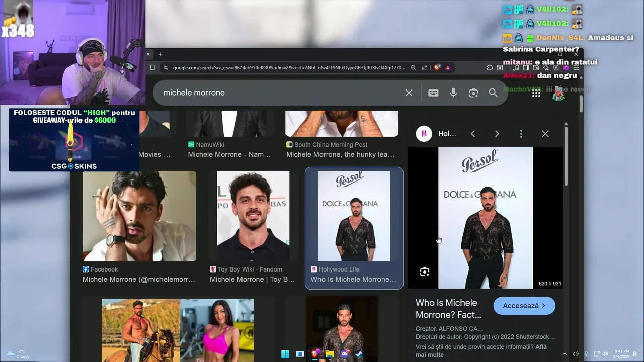Start voice search with the microphone
Image resolution: width=644 pixels, height=362 pixels.
(453, 93)
